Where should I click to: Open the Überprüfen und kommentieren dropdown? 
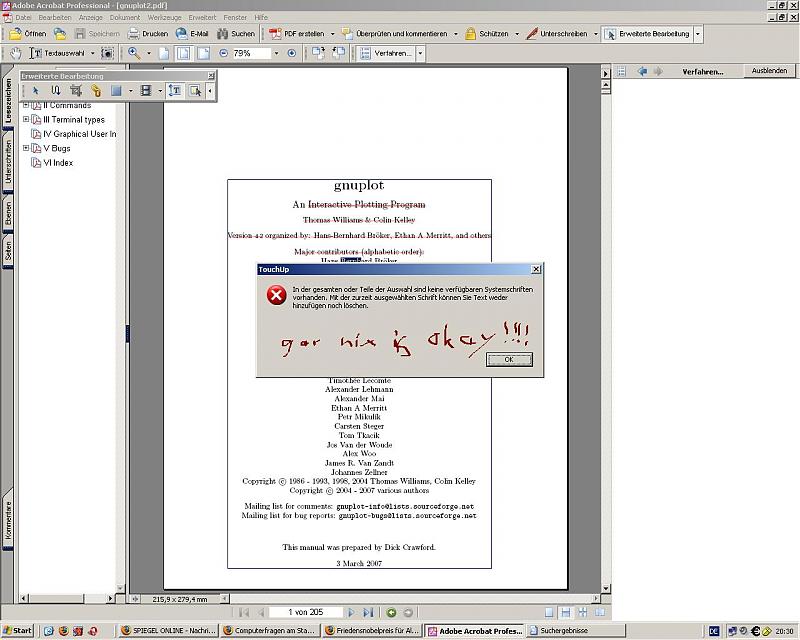456,34
